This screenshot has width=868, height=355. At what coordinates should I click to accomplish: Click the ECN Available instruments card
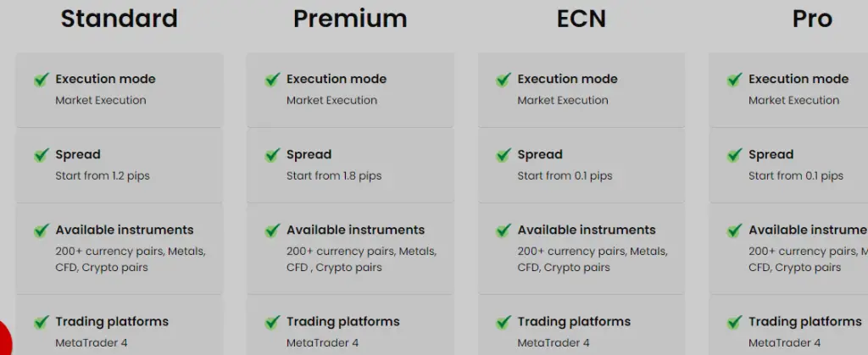point(581,248)
